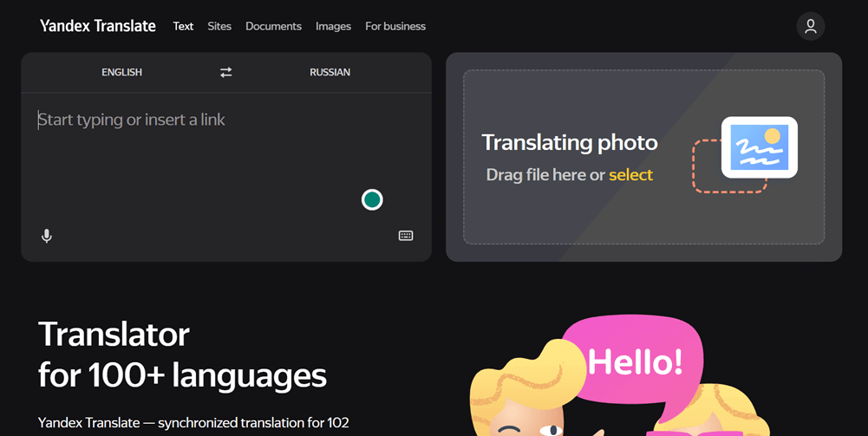
Task: Click the Translating photo heading
Action: click(x=570, y=143)
